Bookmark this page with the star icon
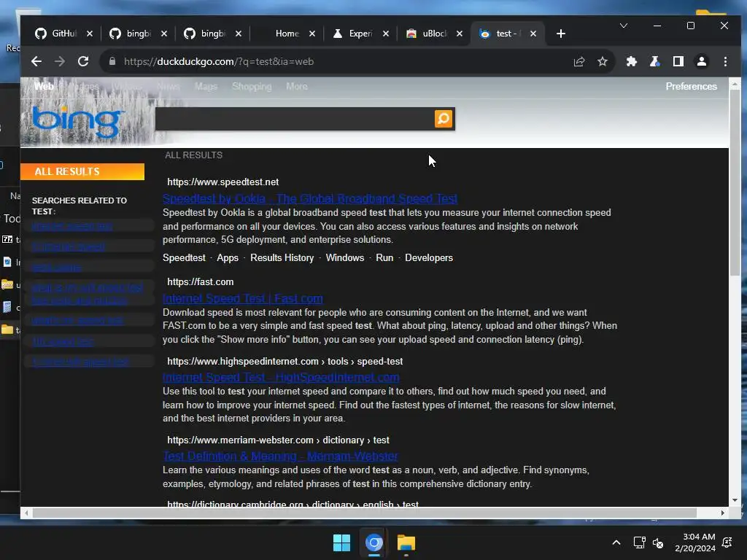This screenshot has height=560, width=747. coord(602,61)
